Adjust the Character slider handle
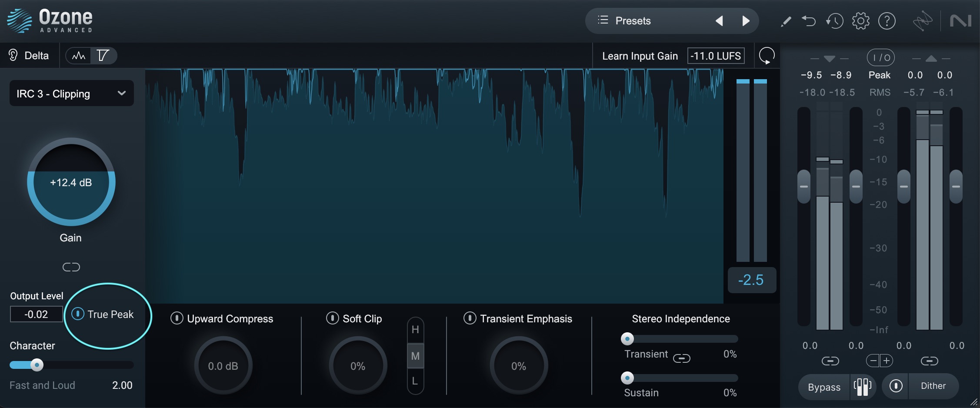The height and width of the screenshot is (408, 980). click(37, 365)
